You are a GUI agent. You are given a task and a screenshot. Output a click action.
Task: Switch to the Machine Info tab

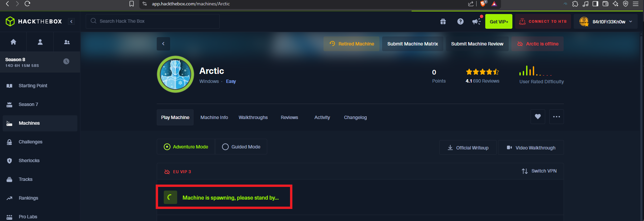click(214, 117)
